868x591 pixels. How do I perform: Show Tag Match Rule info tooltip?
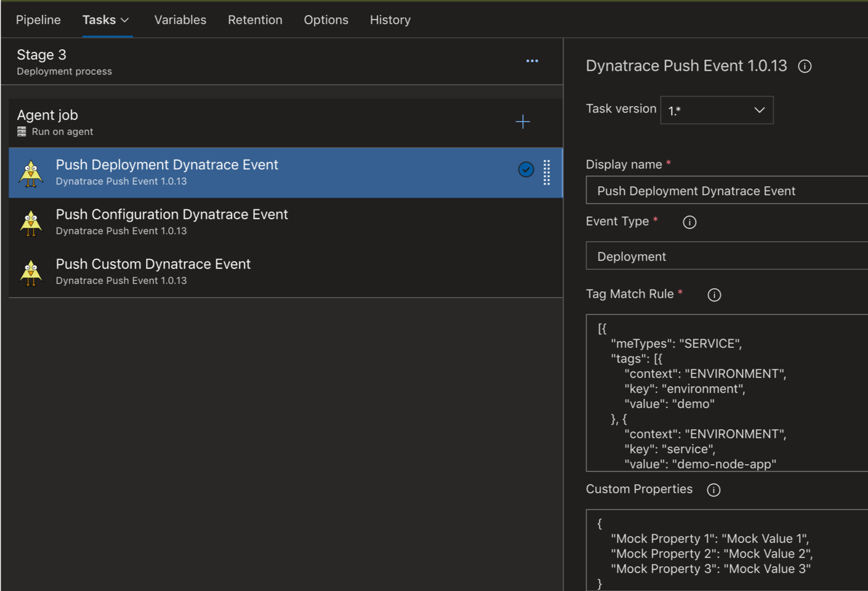pyautogui.click(x=714, y=295)
